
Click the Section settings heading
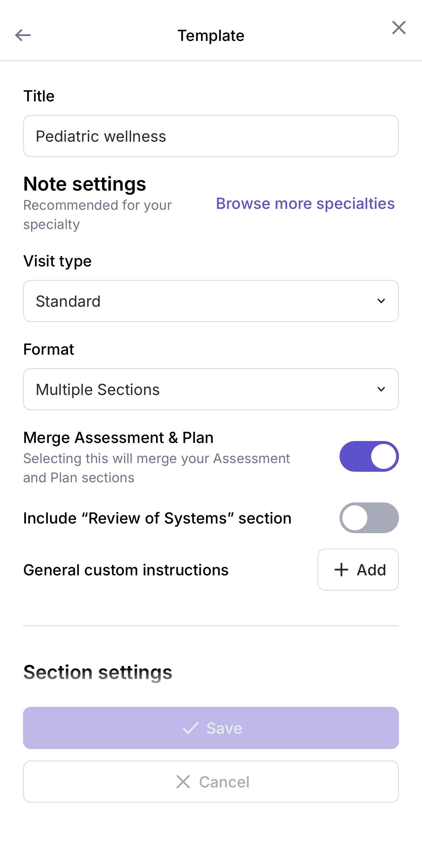tap(98, 672)
